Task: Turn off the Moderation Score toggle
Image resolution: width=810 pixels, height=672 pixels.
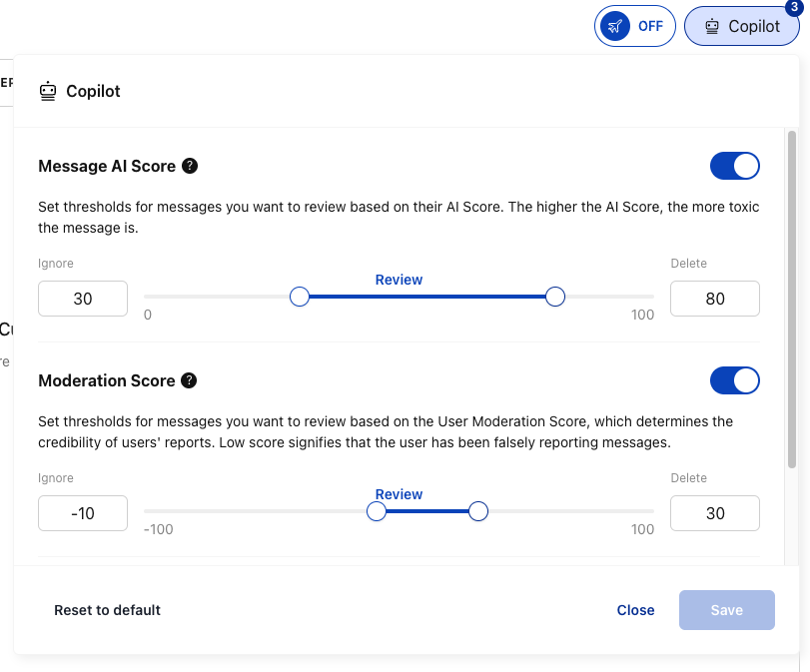Action: pyautogui.click(x=734, y=380)
